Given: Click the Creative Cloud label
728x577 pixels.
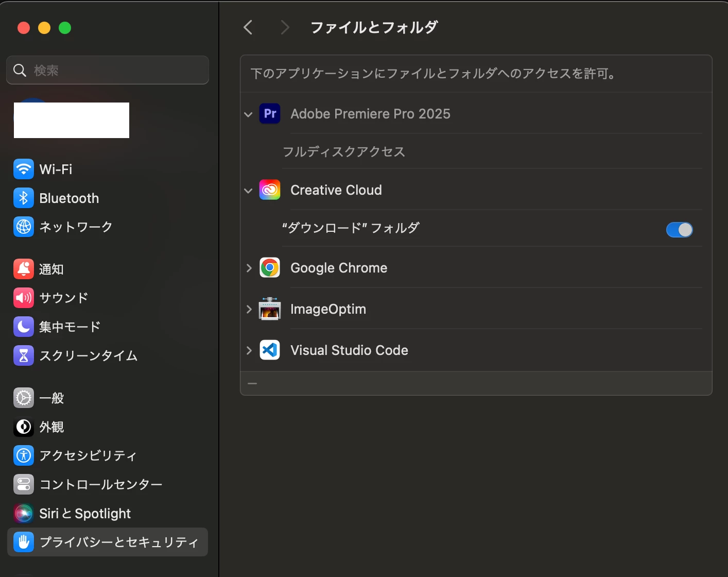Looking at the screenshot, I should coord(336,190).
